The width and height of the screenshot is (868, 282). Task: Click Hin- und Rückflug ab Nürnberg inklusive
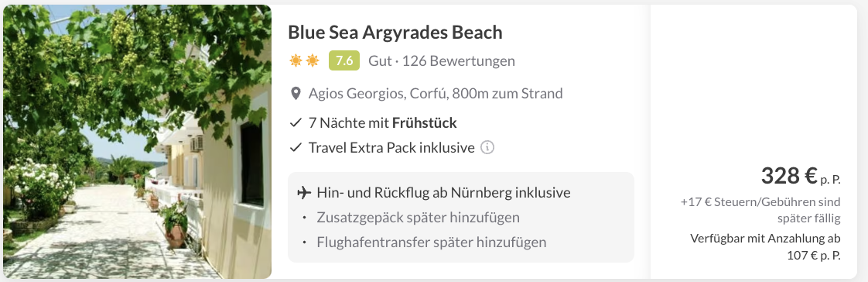(443, 193)
